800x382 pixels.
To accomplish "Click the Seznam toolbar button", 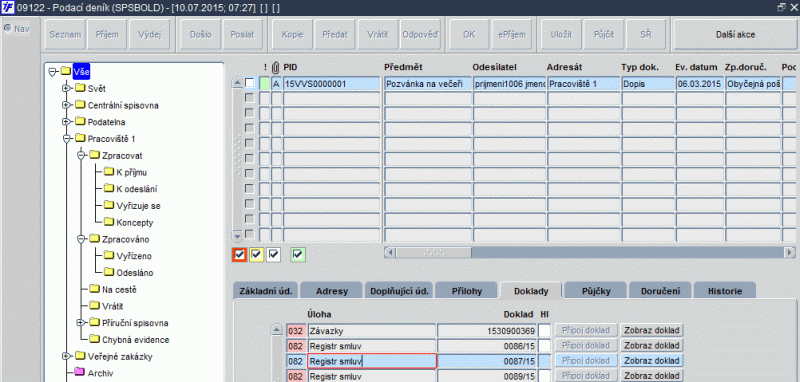I will (x=65, y=35).
